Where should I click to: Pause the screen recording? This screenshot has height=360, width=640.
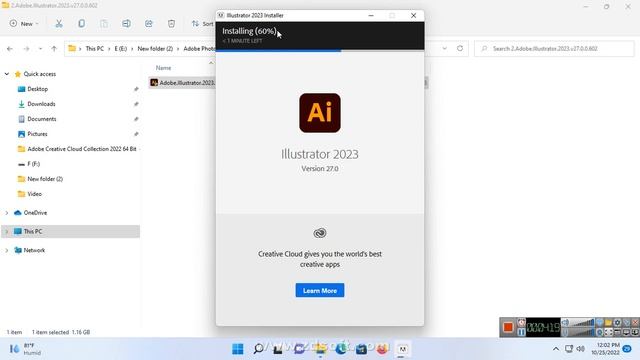[521, 332]
